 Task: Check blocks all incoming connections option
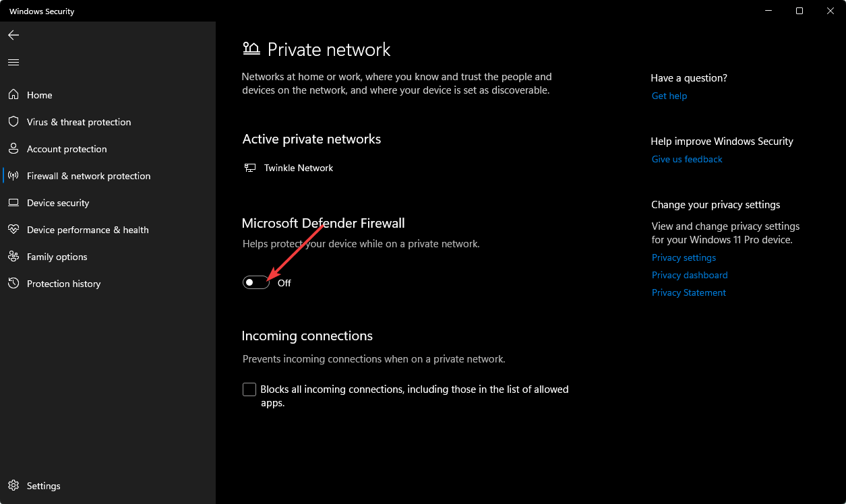tap(249, 389)
